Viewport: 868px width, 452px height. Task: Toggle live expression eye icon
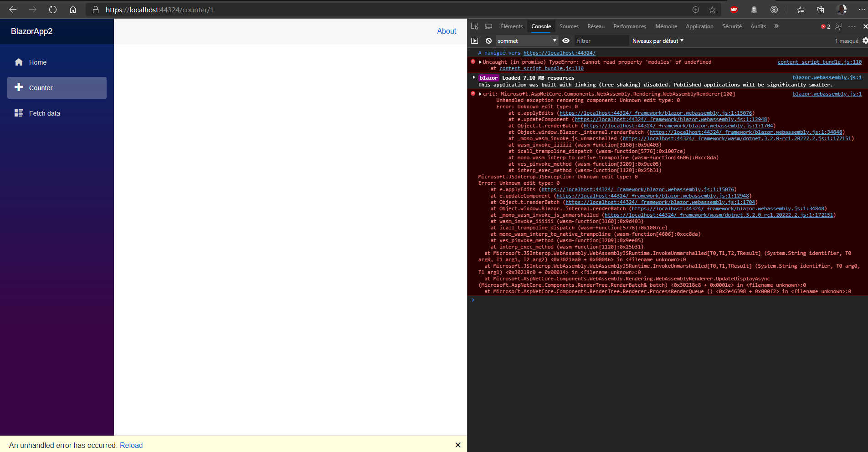(x=566, y=41)
